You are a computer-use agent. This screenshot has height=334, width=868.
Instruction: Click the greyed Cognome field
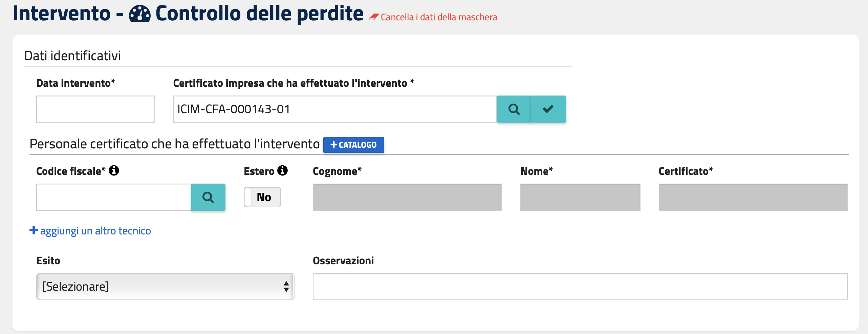click(x=407, y=197)
